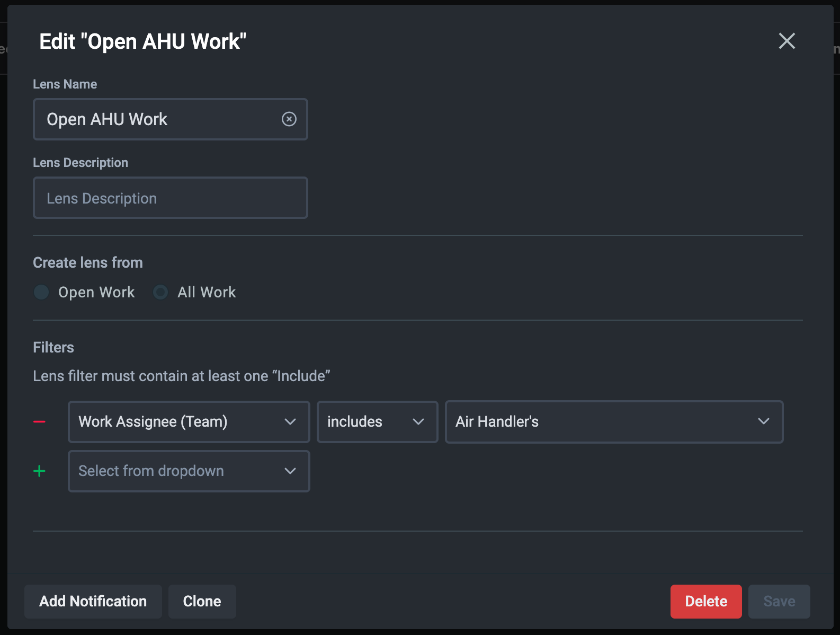The height and width of the screenshot is (635, 840).
Task: Clear the Lens Name text with the x icon
Action: point(289,119)
